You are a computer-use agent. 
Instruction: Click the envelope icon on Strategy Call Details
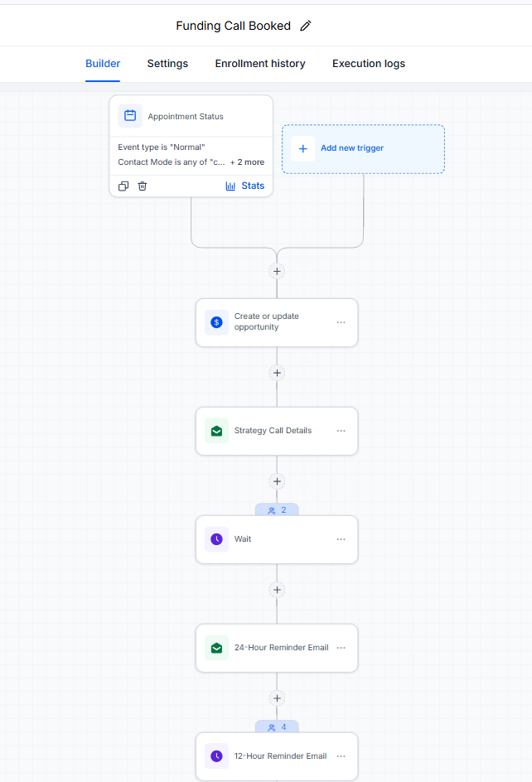pyautogui.click(x=216, y=431)
